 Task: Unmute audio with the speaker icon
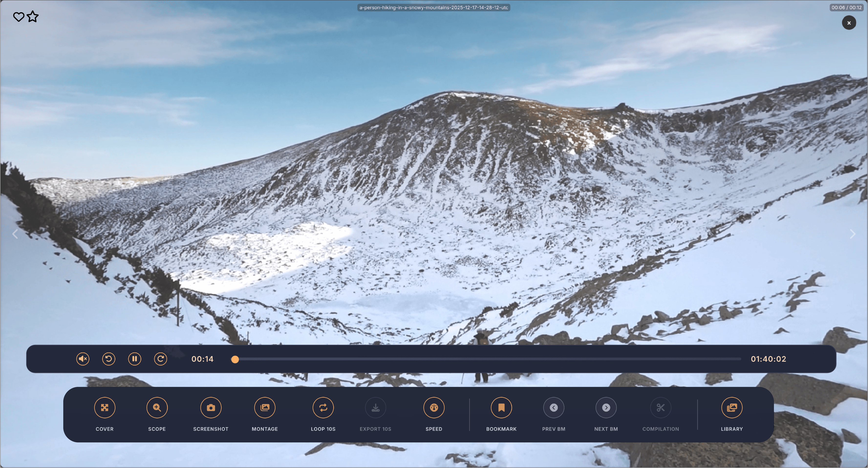pos(83,359)
